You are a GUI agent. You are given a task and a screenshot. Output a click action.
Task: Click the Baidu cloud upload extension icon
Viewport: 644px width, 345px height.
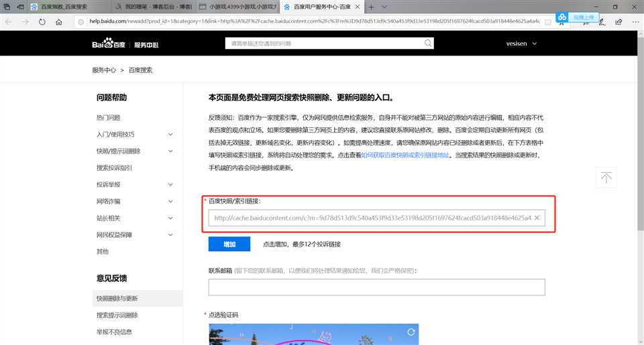tap(562, 17)
